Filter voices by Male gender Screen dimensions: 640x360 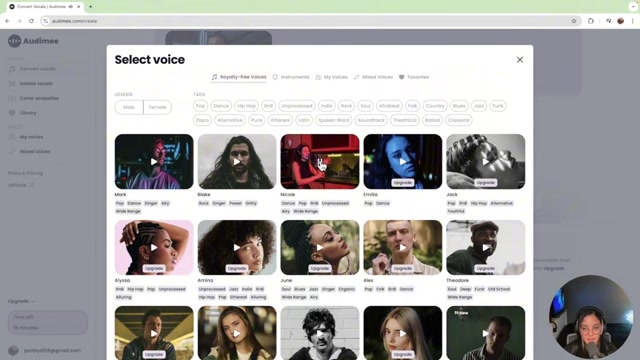point(129,107)
